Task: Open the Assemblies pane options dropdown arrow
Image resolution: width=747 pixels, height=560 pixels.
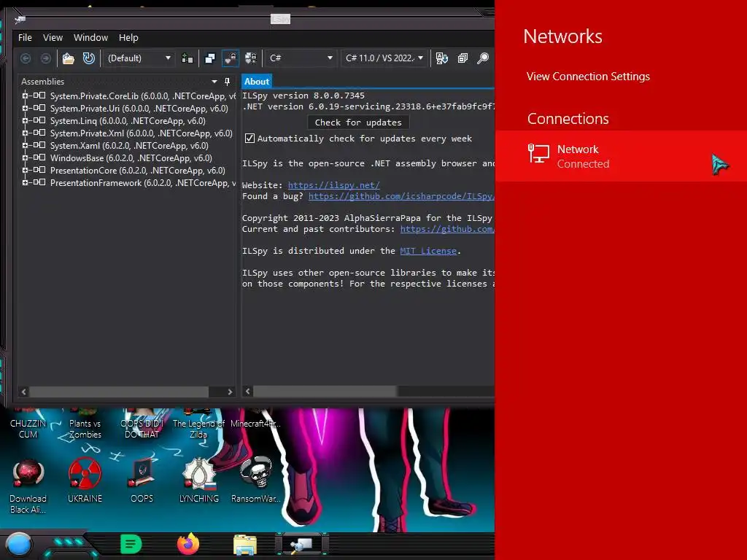Action: tap(214, 82)
